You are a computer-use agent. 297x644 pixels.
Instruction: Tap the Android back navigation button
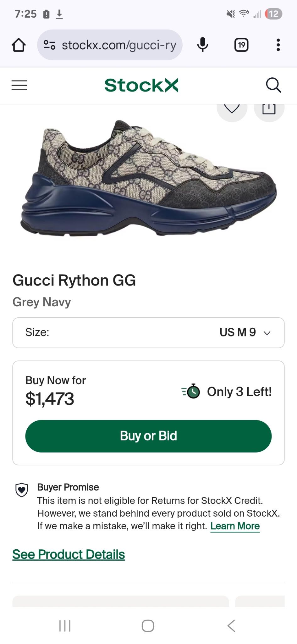(x=231, y=626)
